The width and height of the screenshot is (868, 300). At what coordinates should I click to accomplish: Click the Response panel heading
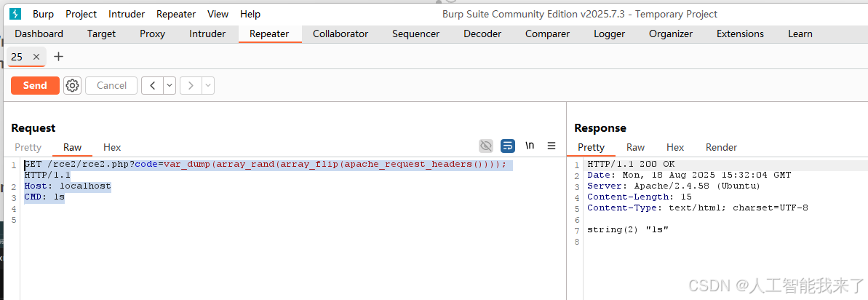click(x=600, y=128)
